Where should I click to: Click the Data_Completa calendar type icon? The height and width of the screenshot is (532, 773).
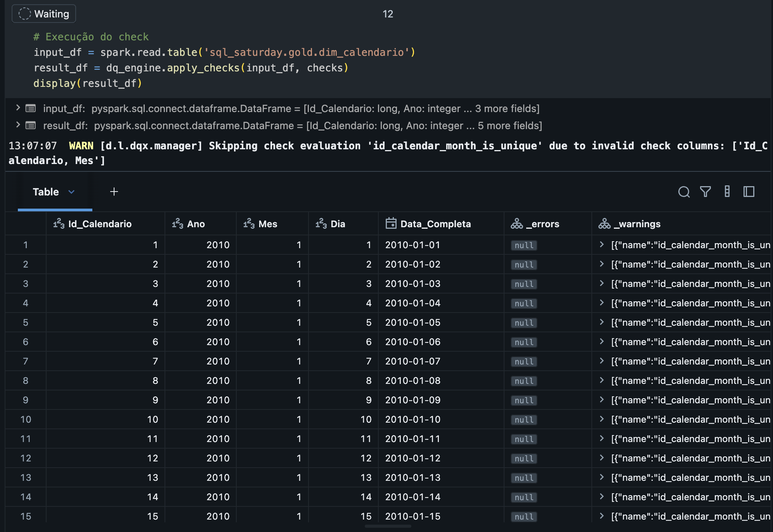(x=391, y=223)
